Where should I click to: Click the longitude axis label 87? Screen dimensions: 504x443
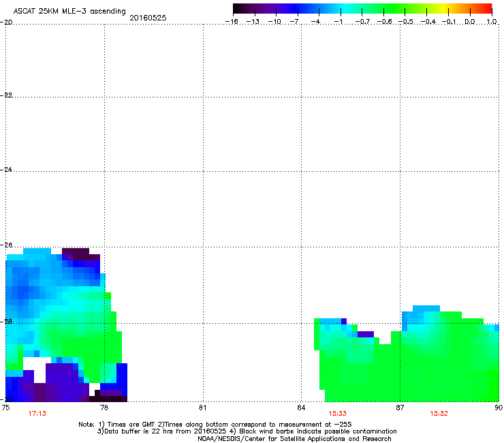[x=400, y=408]
